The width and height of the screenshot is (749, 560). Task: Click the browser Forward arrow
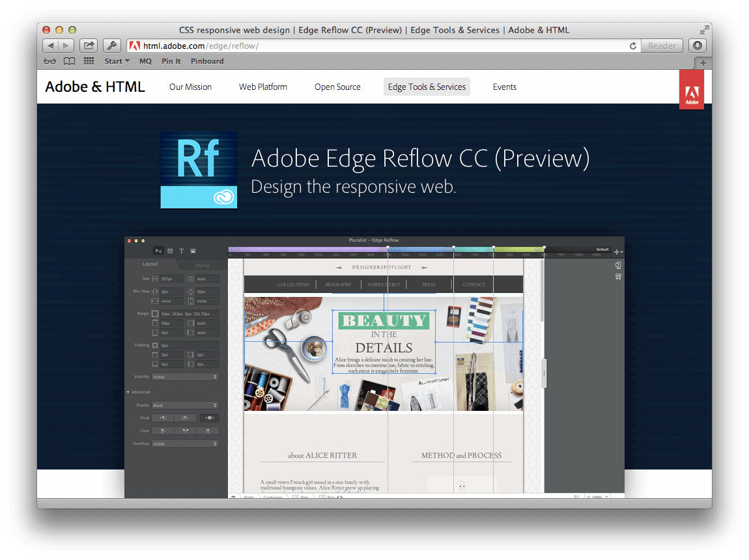pos(66,46)
